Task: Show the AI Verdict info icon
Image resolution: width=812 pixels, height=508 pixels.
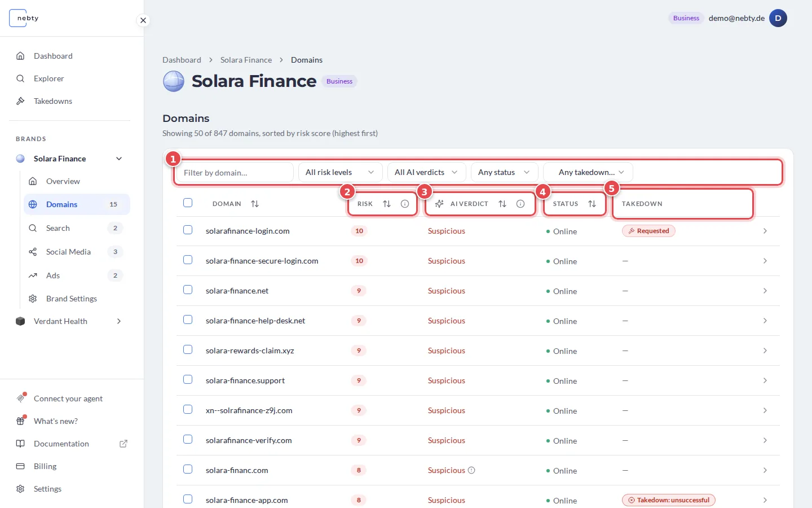Action: (x=520, y=204)
